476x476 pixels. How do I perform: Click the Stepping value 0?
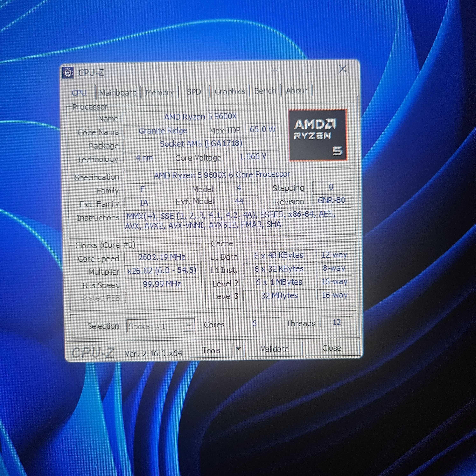[x=331, y=187]
